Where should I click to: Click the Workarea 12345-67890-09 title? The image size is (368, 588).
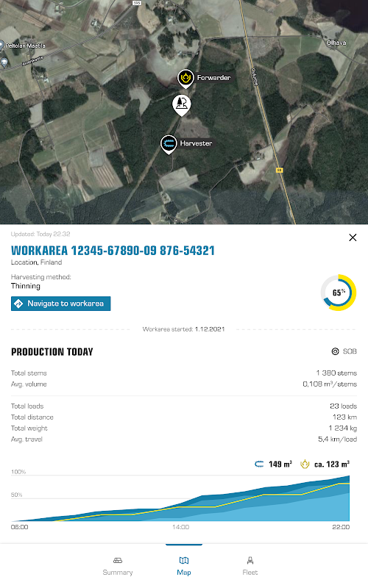click(113, 251)
